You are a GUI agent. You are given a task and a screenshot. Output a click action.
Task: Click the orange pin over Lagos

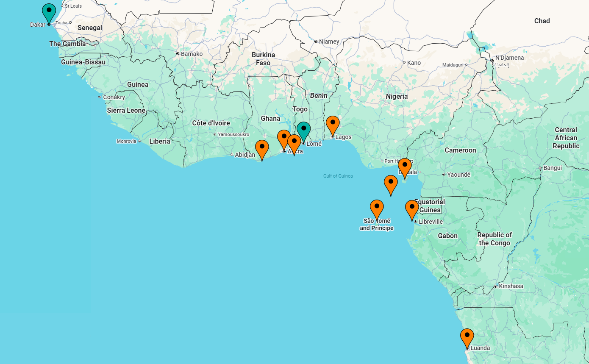pyautogui.click(x=333, y=124)
